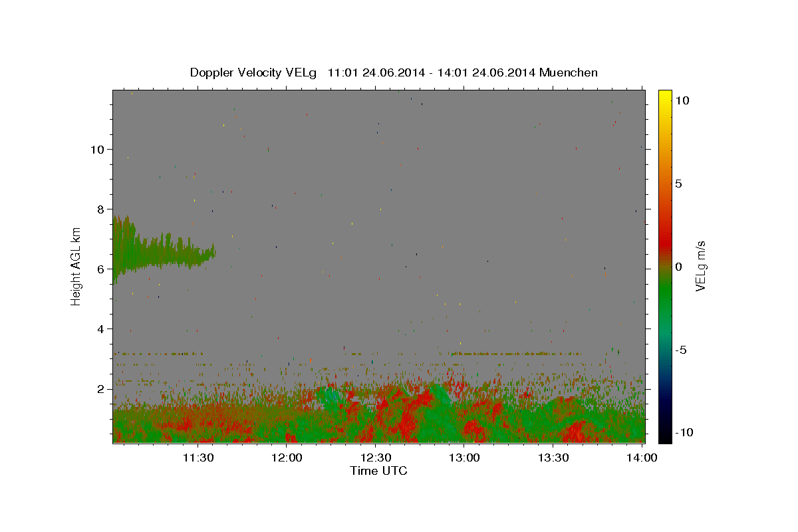Click the colorbar value 10 label

coord(682,100)
